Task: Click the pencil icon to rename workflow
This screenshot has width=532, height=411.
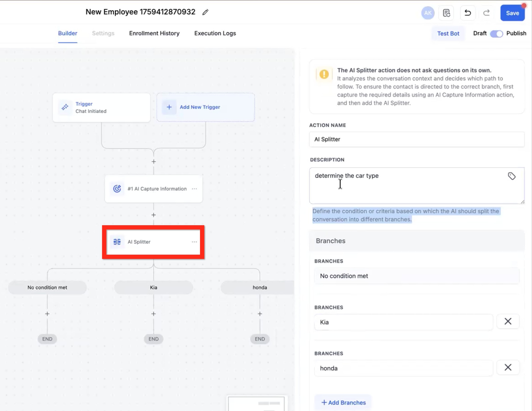Action: coord(205,12)
